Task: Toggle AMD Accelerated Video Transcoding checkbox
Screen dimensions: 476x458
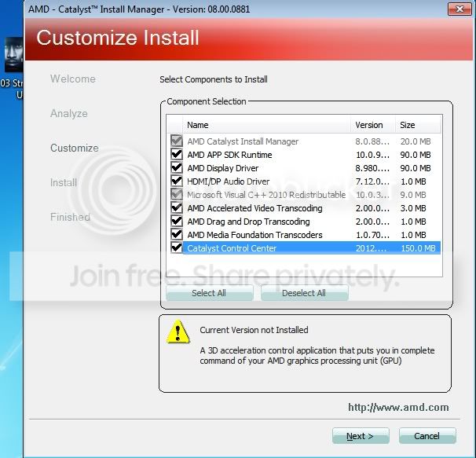Action: pos(177,207)
